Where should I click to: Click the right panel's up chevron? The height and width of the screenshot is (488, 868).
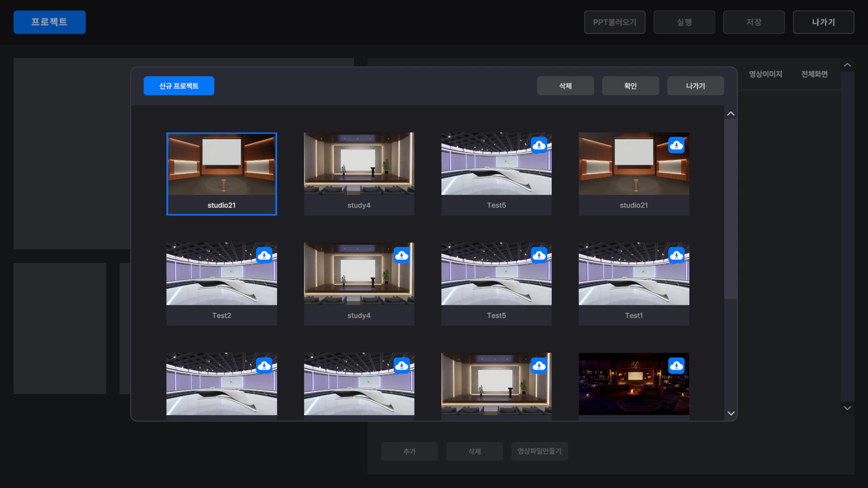click(847, 65)
